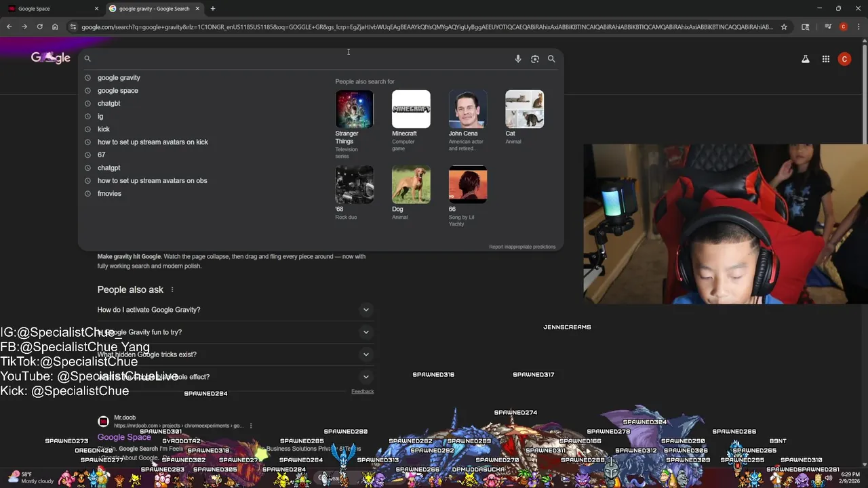Select the 'fmovies' suggestion

(109, 194)
